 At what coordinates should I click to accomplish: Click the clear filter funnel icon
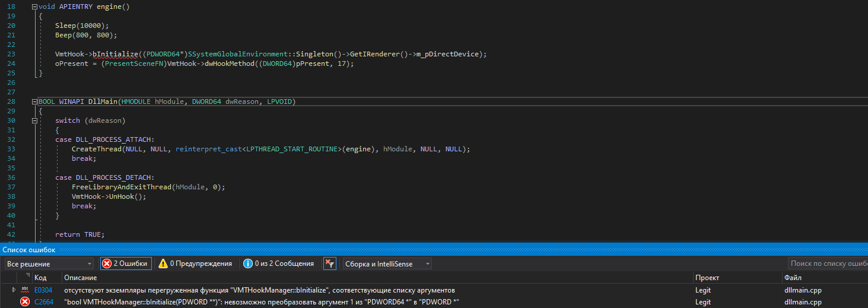(330, 263)
